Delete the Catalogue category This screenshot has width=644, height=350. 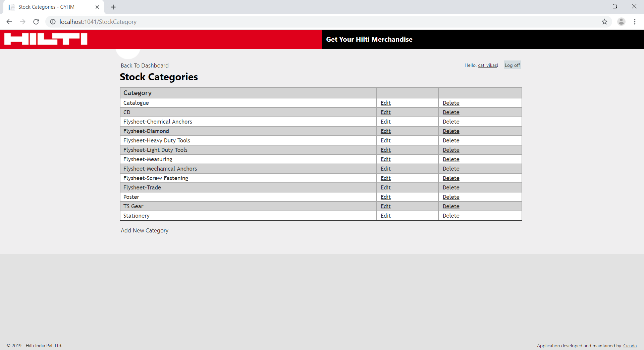(x=451, y=103)
